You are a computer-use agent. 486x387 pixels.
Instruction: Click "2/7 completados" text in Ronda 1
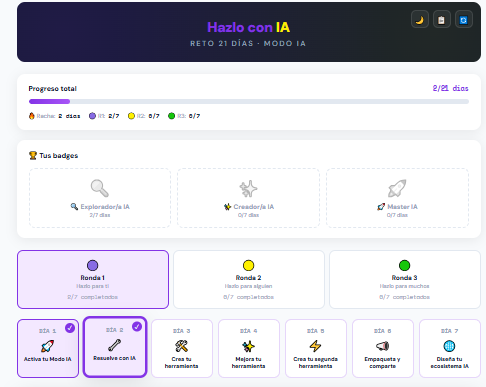click(93, 297)
